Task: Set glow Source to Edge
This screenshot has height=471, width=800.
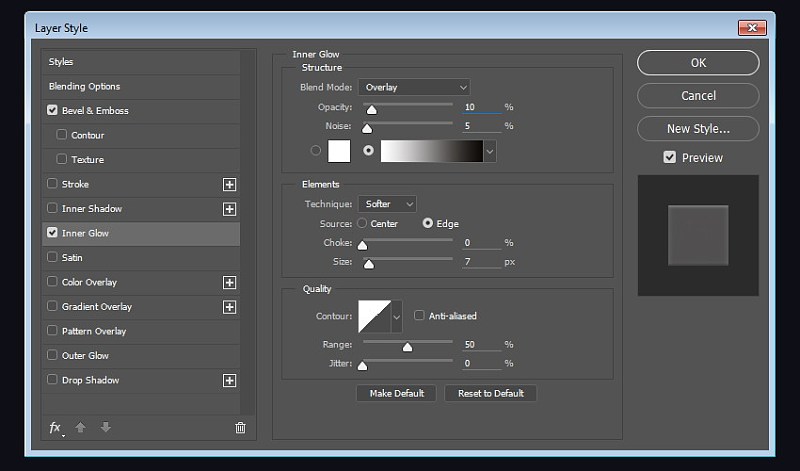Action: [428, 223]
